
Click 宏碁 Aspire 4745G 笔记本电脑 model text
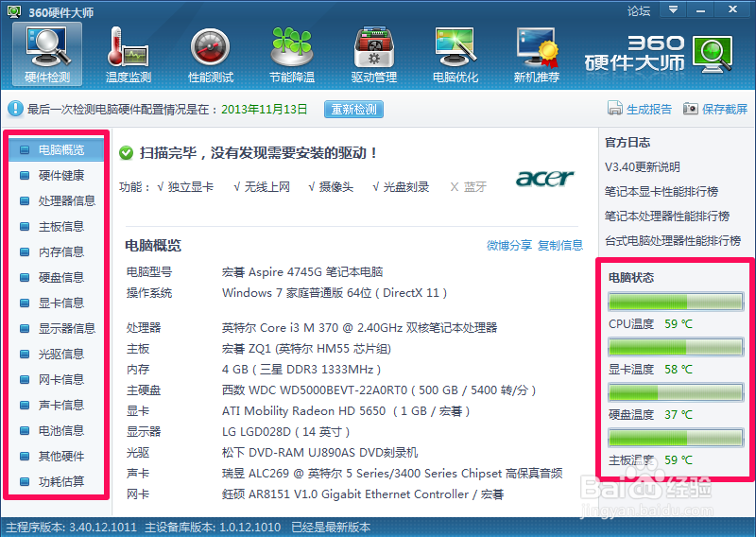(x=302, y=272)
